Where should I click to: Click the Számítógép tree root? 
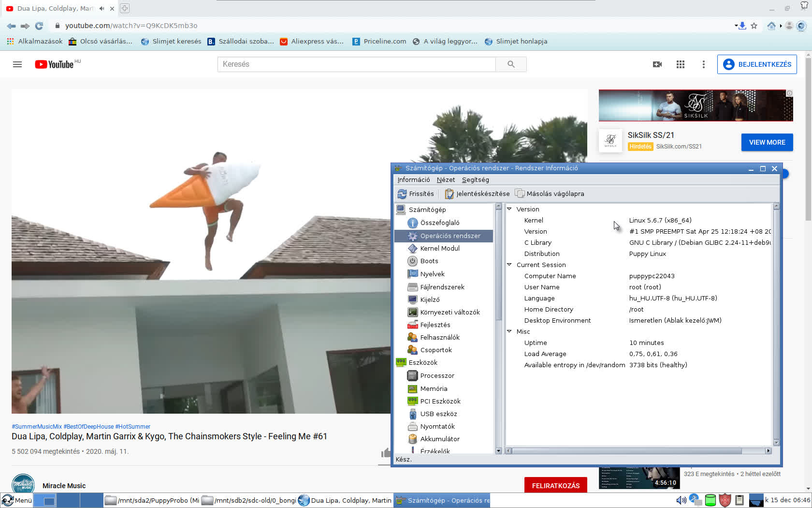[427, 209]
